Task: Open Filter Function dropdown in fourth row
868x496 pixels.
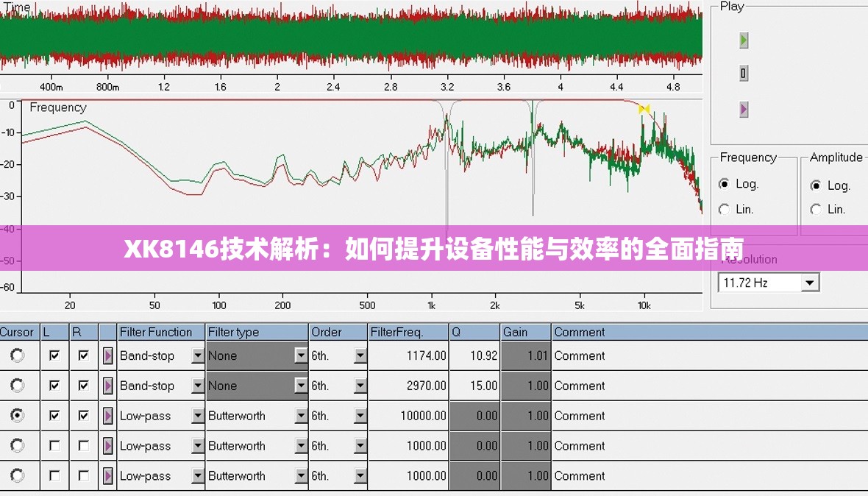Action: pyautogui.click(x=198, y=446)
